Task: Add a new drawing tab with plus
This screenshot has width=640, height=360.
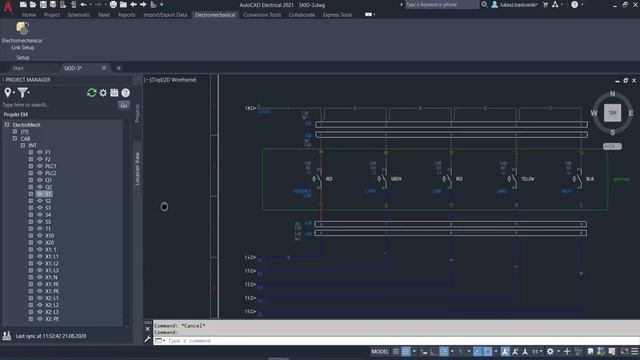Action: [x=118, y=68]
